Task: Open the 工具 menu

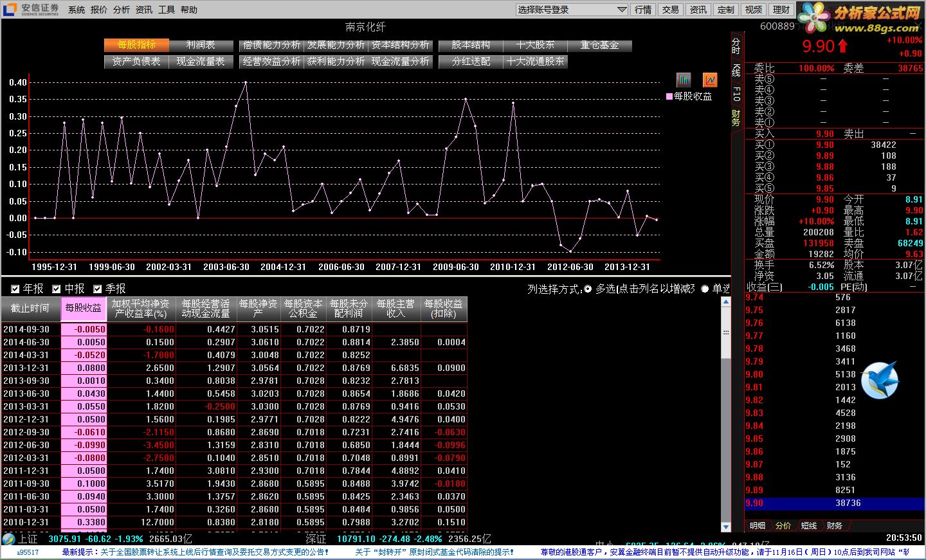Action: point(167,10)
